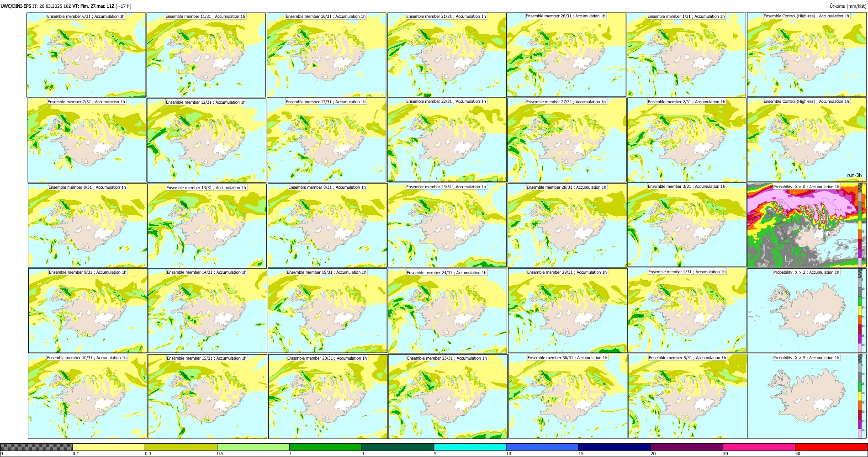Open the Ensemble Control map marked run-3h

[x=806, y=140]
